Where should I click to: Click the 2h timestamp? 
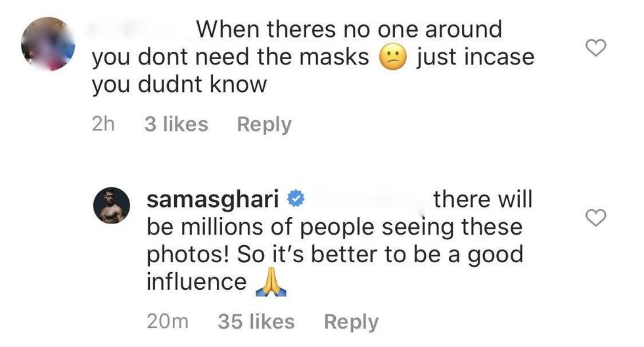[x=104, y=124]
